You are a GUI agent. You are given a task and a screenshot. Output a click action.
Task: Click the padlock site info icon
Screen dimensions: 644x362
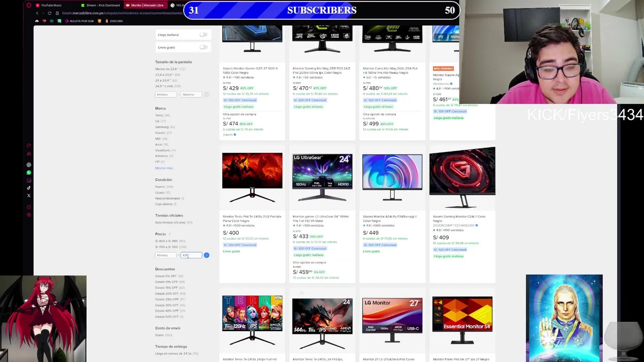[57, 13]
